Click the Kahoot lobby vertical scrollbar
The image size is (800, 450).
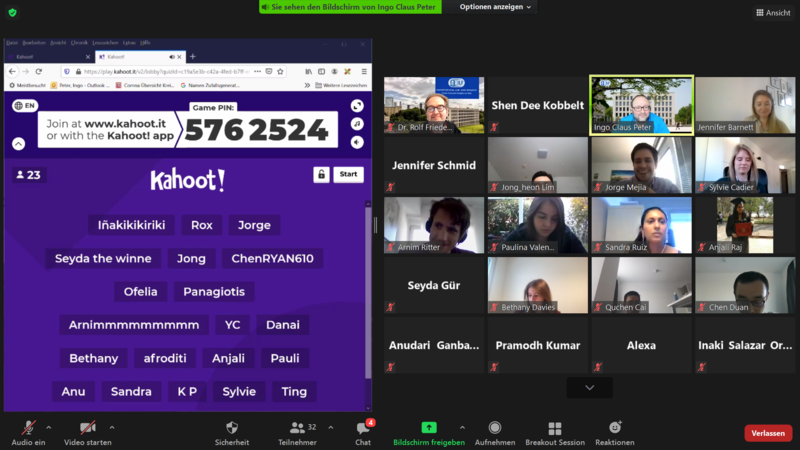click(368, 293)
